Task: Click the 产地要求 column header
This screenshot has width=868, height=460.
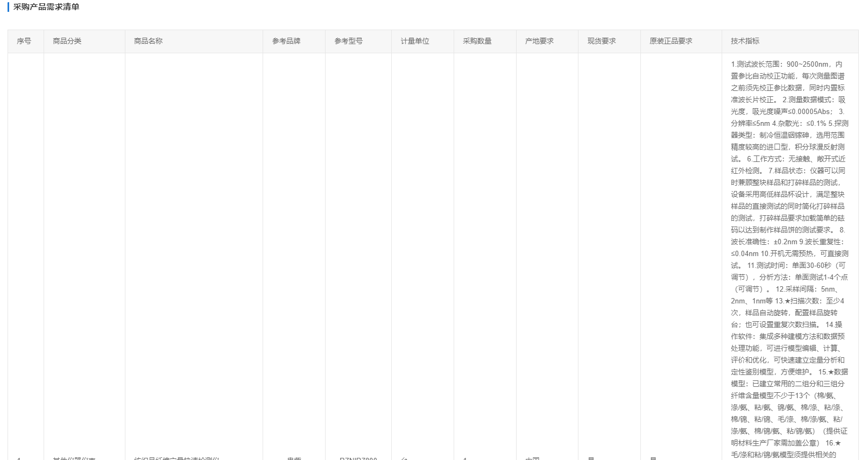Action: [x=539, y=41]
